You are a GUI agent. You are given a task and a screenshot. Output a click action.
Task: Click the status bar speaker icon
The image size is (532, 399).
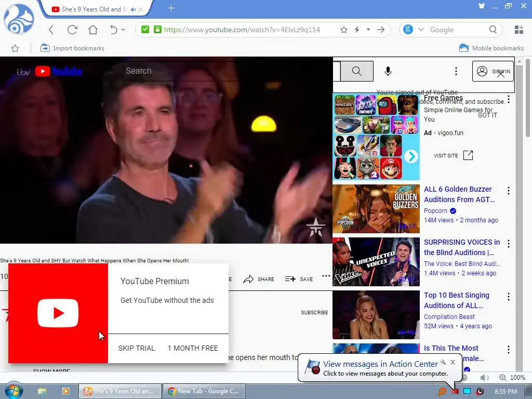click(485, 378)
